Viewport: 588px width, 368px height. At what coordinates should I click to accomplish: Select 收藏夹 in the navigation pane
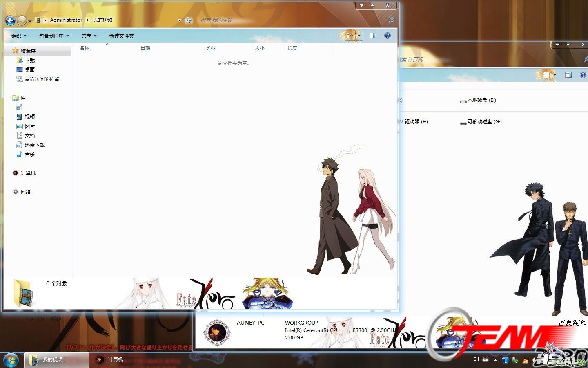click(x=28, y=51)
